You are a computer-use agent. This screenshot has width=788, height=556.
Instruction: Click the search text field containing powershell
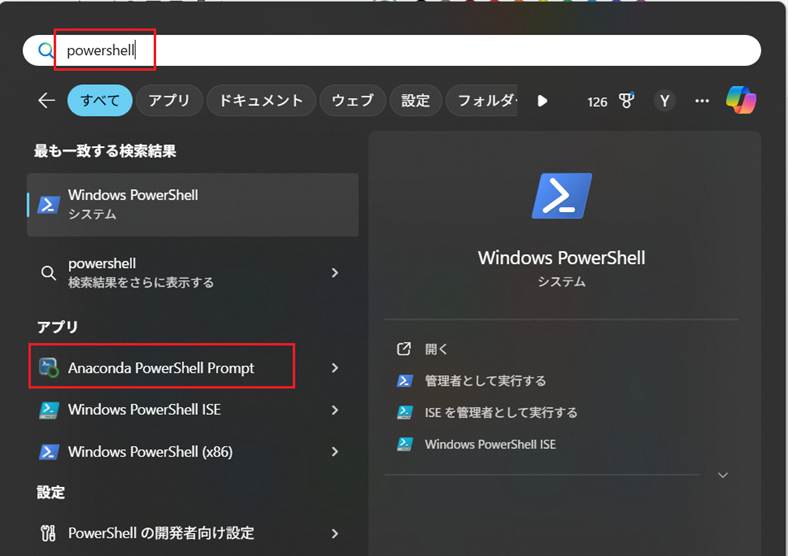[392, 50]
